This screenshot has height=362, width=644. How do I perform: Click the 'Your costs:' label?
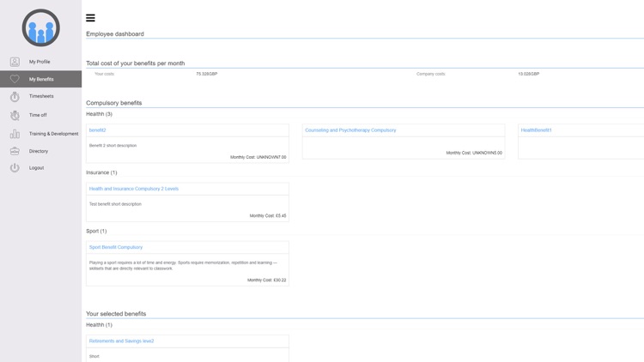point(105,74)
